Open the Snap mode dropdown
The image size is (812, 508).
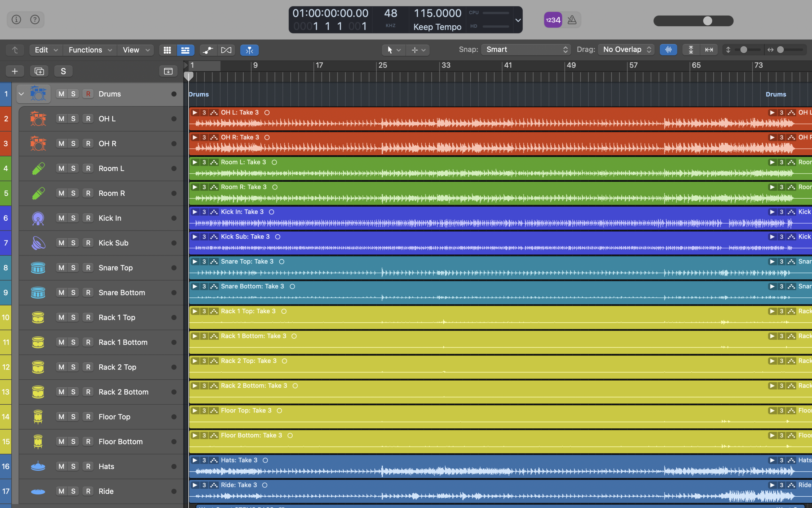click(x=525, y=49)
